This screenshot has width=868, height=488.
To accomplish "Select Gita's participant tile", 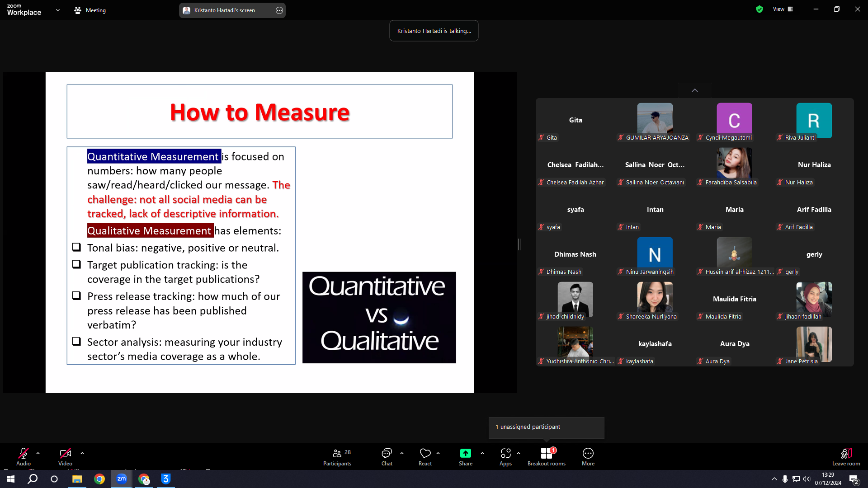I will [576, 121].
